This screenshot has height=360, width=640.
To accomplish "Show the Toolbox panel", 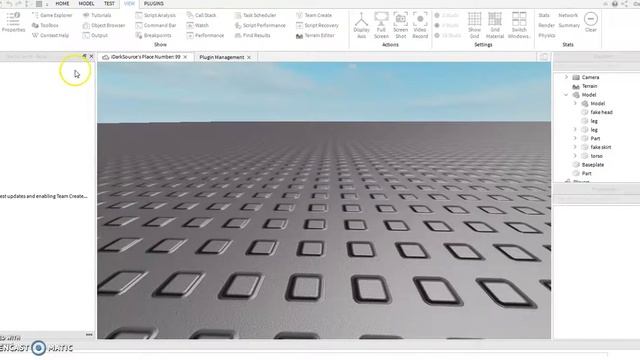I will coord(45,25).
